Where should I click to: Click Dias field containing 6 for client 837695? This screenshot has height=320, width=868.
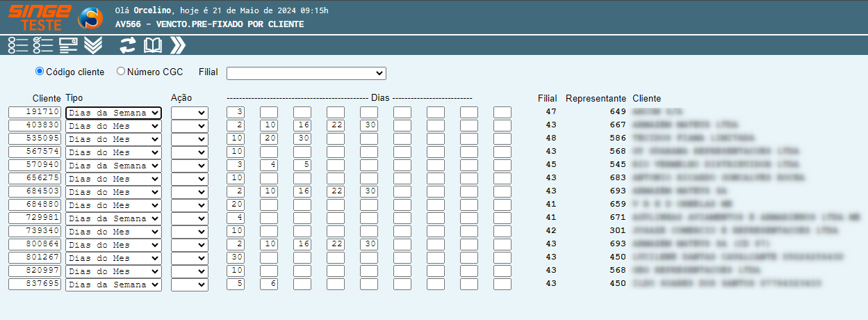tap(269, 285)
